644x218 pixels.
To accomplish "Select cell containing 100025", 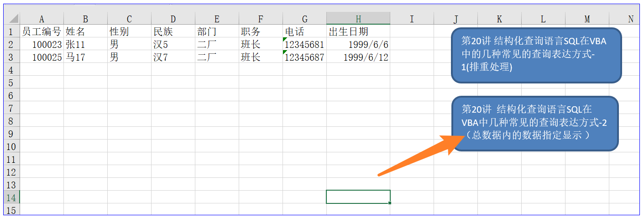I will [x=42, y=57].
